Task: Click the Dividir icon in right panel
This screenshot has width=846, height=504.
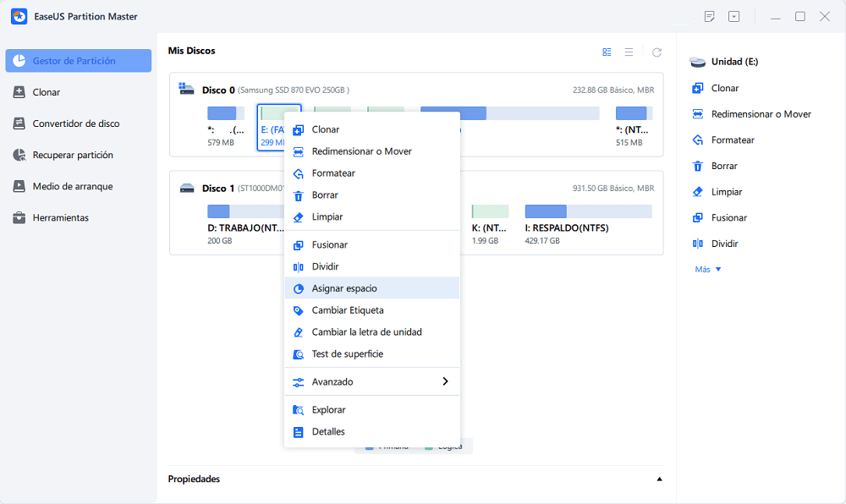Action: pos(698,244)
